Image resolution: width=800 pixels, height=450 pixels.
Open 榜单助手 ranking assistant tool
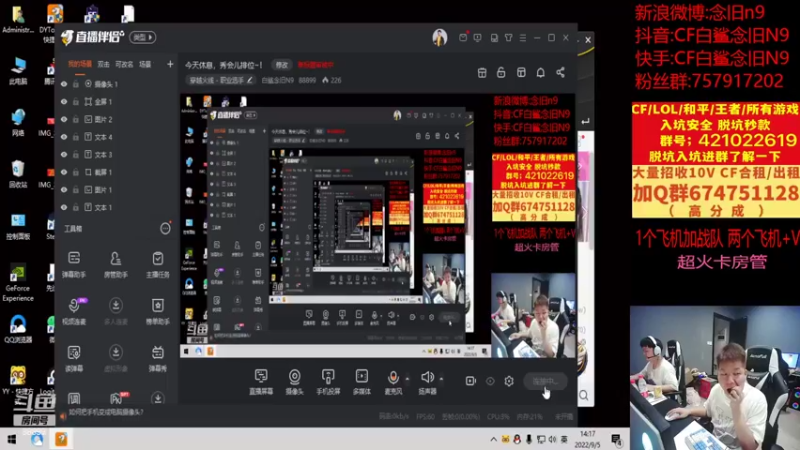pyautogui.click(x=158, y=311)
